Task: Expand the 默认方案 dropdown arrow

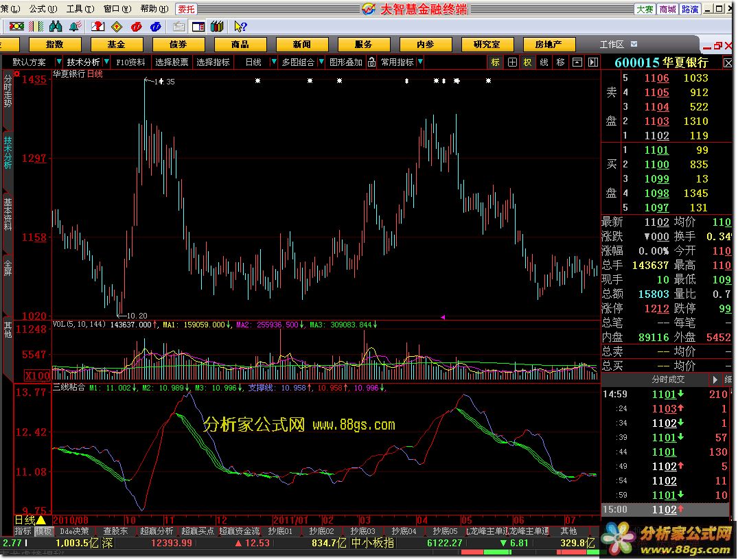Action: [59, 62]
